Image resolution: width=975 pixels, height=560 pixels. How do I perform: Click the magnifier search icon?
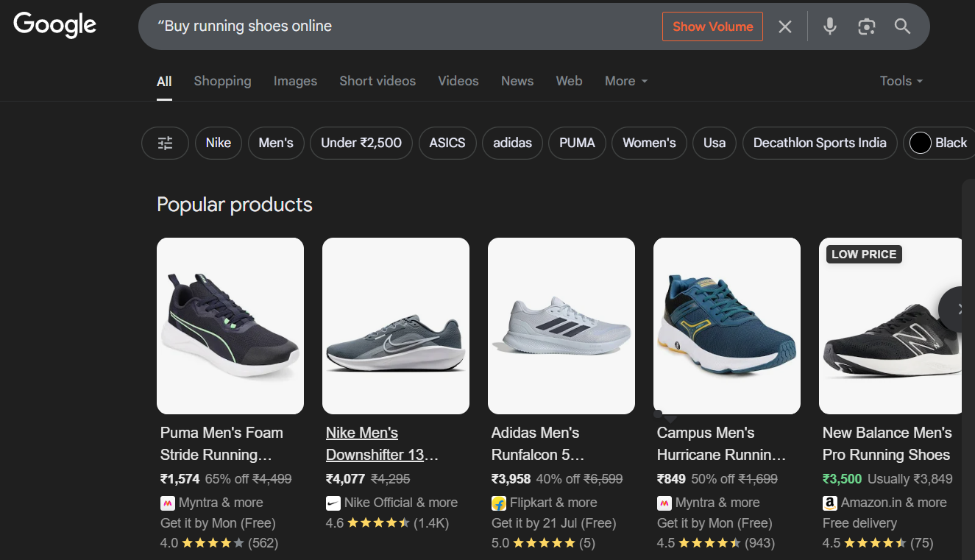[x=903, y=26]
